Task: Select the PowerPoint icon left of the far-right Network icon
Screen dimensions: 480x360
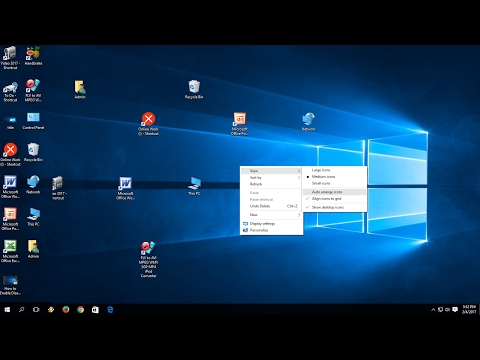Action: coord(240,124)
